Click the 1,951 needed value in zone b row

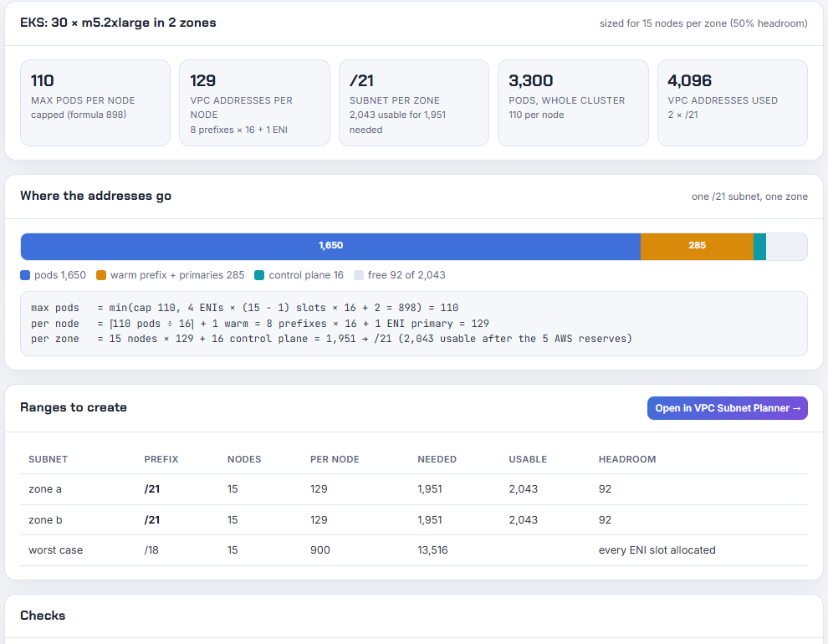(429, 520)
